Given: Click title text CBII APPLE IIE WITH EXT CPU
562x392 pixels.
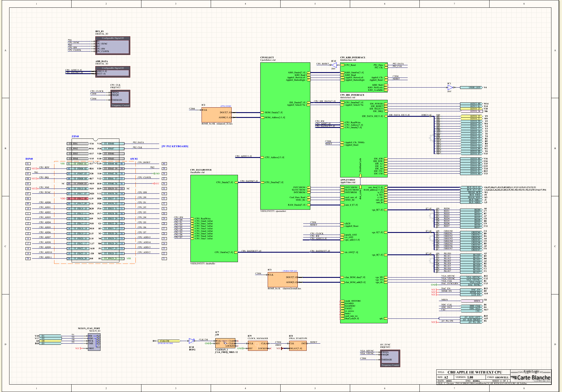Looking at the screenshot, I should (x=475, y=372).
